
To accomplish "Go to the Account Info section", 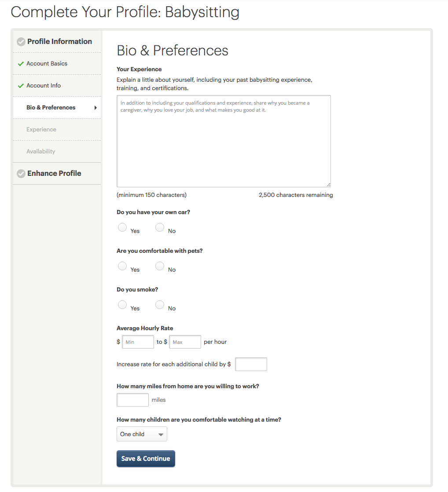I will pyautogui.click(x=44, y=86).
